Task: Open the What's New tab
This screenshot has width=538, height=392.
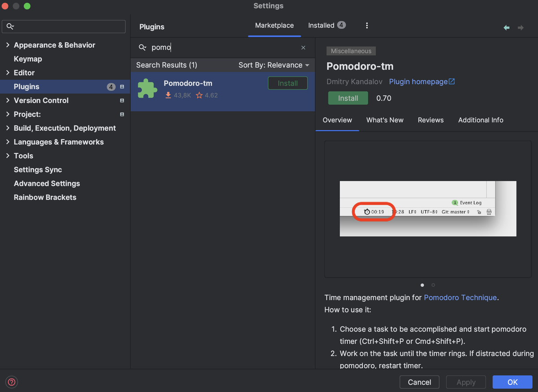Action: 385,120
